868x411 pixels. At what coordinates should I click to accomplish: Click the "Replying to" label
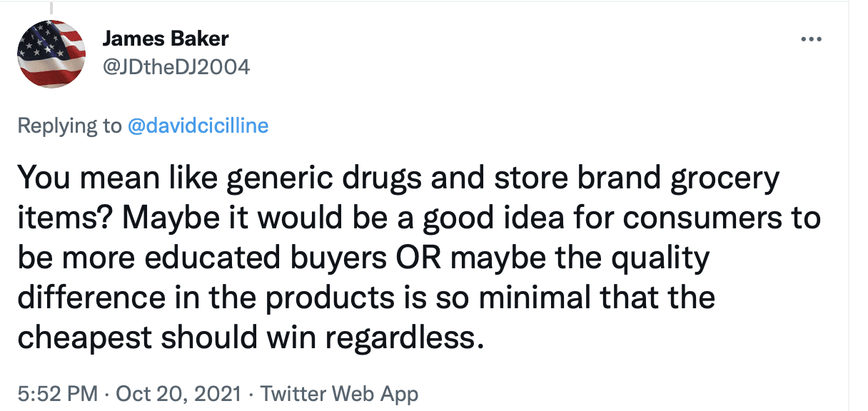coord(69,126)
